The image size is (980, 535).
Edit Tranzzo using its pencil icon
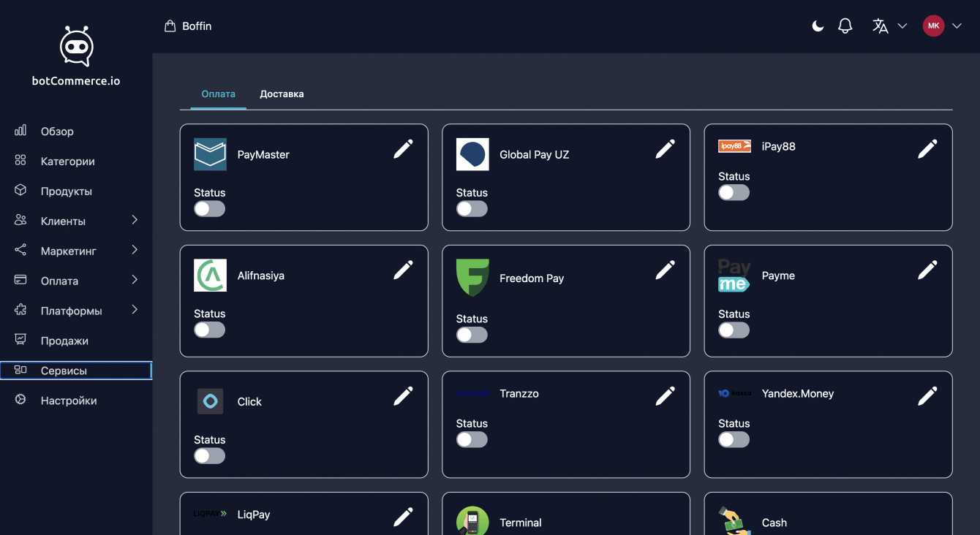tap(666, 396)
